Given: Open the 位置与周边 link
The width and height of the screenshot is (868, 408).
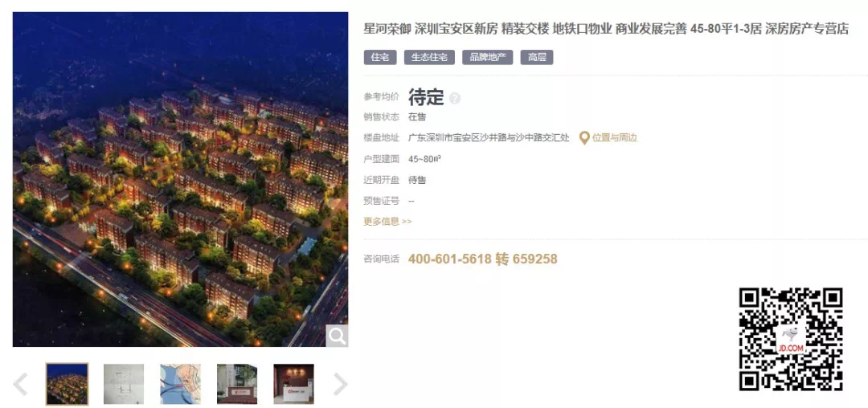Looking at the screenshot, I should [615, 137].
